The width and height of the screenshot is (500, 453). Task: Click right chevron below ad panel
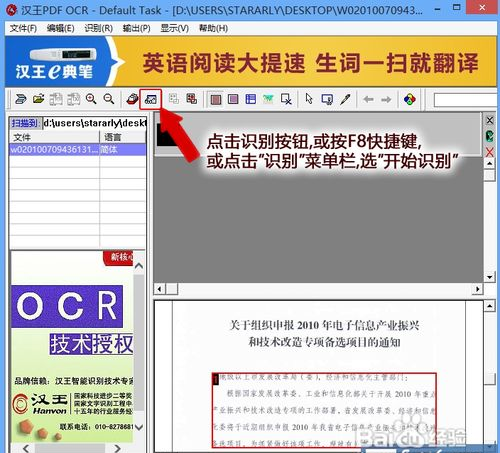point(117,448)
